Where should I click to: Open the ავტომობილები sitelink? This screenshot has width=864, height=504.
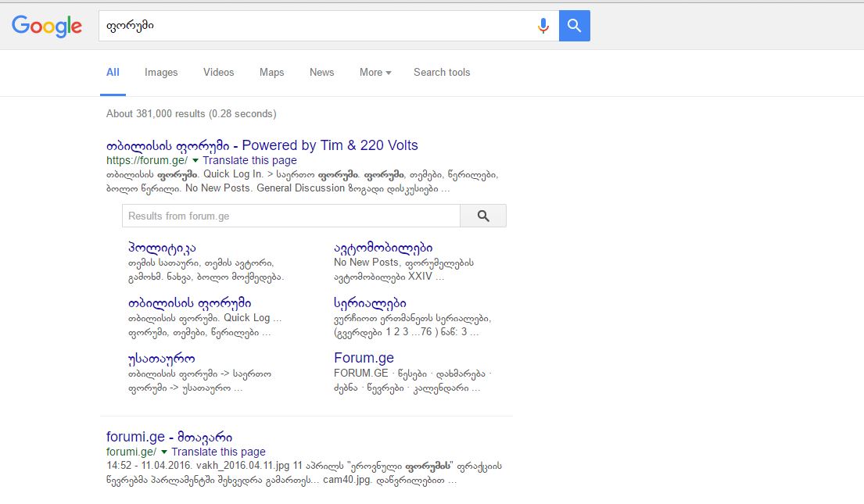(383, 248)
